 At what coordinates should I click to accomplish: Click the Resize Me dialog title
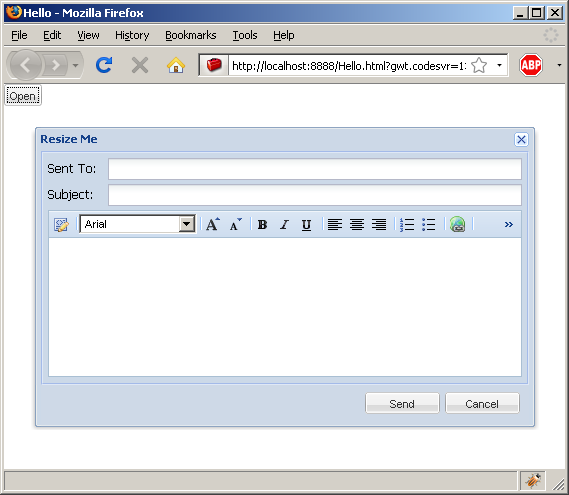tap(69, 139)
